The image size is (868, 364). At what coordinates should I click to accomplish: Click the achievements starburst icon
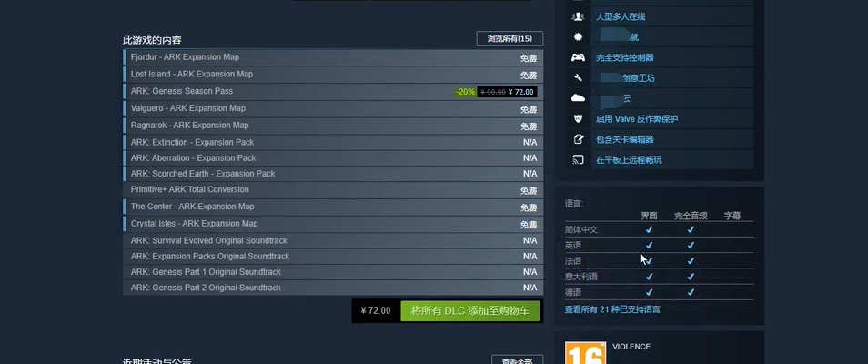pyautogui.click(x=578, y=37)
